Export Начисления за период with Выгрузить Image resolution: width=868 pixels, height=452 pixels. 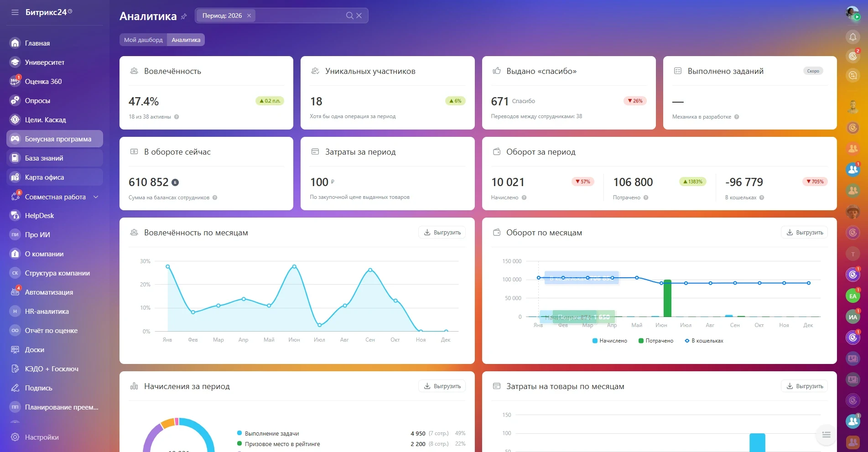(442, 386)
